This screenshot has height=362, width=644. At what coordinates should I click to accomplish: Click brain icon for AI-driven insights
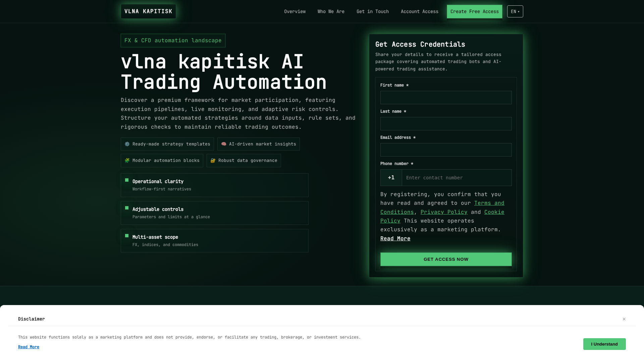pyautogui.click(x=224, y=144)
